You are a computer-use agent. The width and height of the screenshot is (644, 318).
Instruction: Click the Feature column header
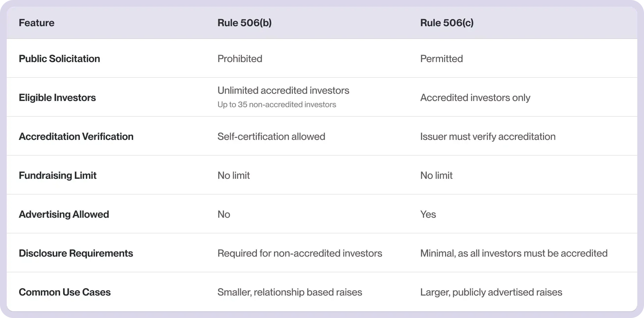(x=37, y=23)
